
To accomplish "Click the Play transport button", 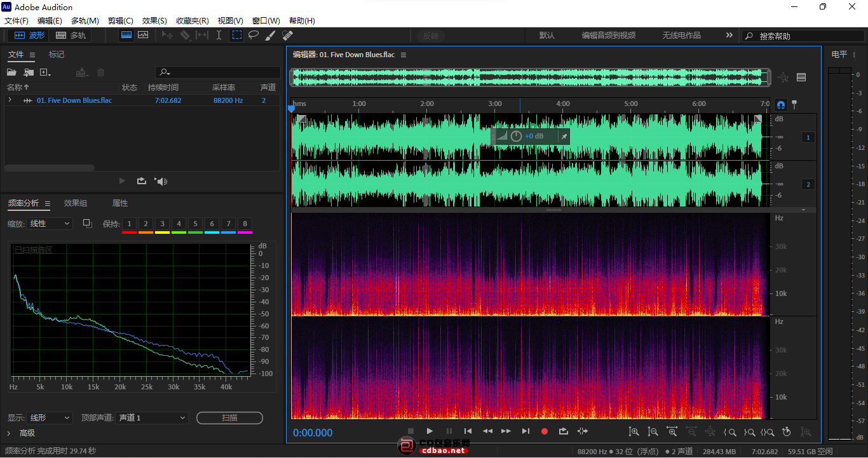I will (430, 431).
